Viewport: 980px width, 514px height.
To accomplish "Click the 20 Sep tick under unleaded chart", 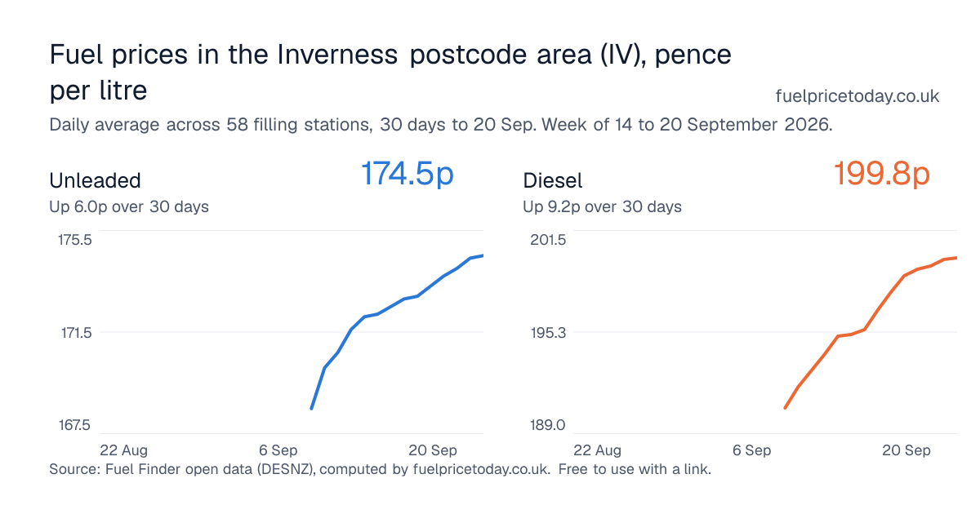I will point(433,450).
